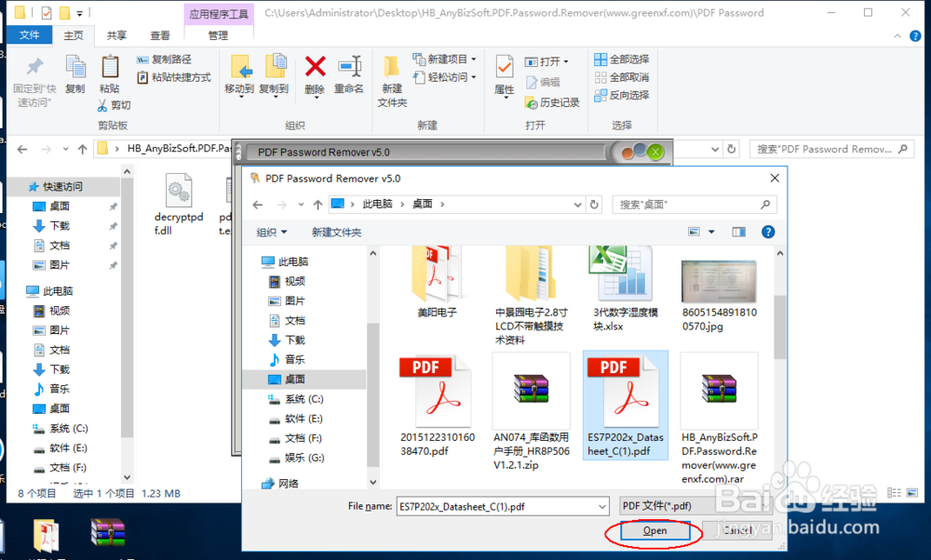Select the ES7P202x_Datasheet_C(1).pdf file
The width and height of the screenshot is (931, 560).
point(626,406)
